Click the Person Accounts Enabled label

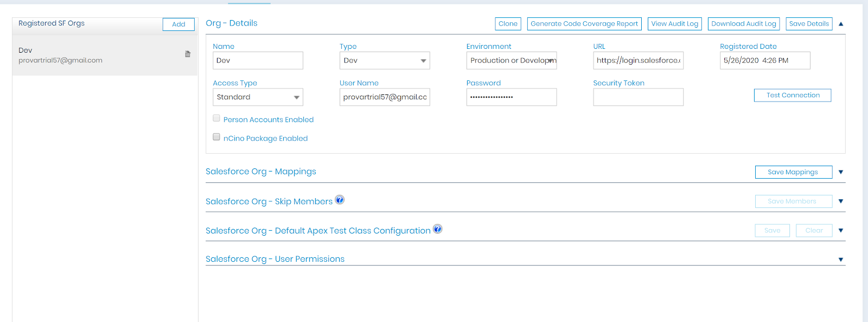coord(269,119)
